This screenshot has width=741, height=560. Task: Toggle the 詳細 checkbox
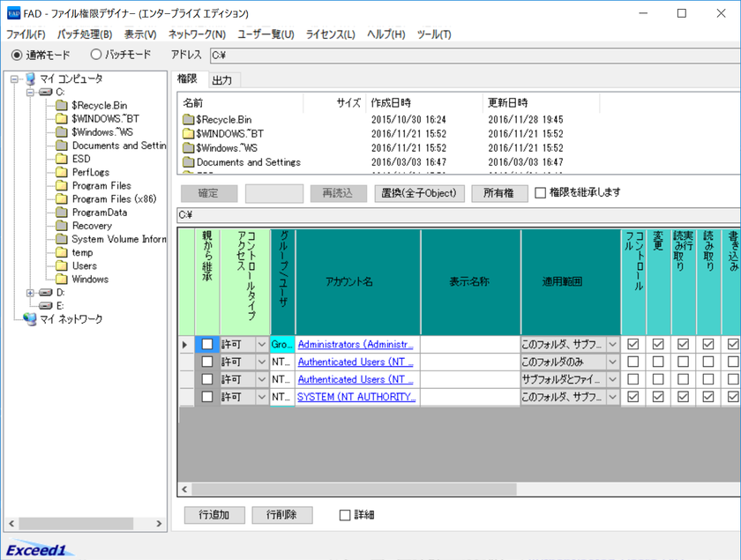[x=345, y=515]
